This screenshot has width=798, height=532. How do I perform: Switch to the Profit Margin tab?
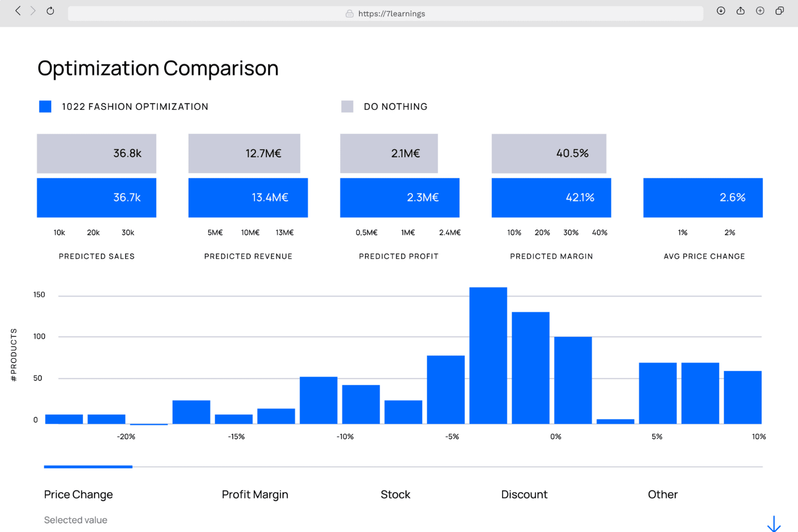click(254, 494)
